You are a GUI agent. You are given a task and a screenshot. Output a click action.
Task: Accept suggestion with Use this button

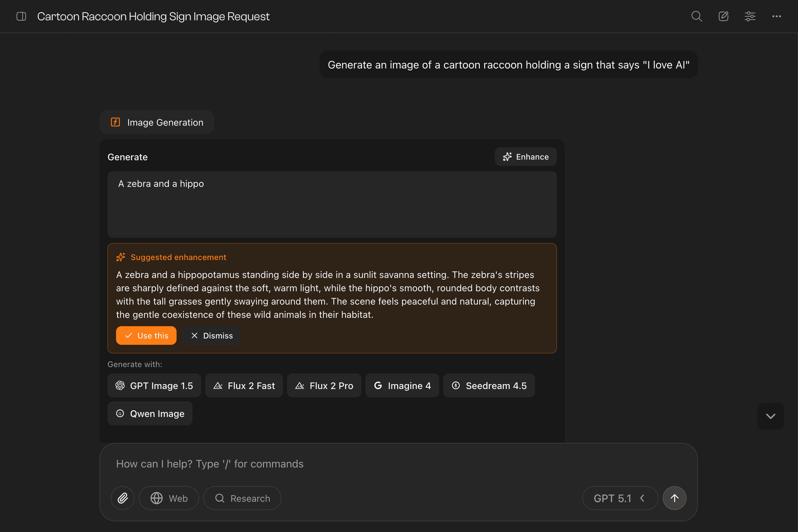coord(146,335)
